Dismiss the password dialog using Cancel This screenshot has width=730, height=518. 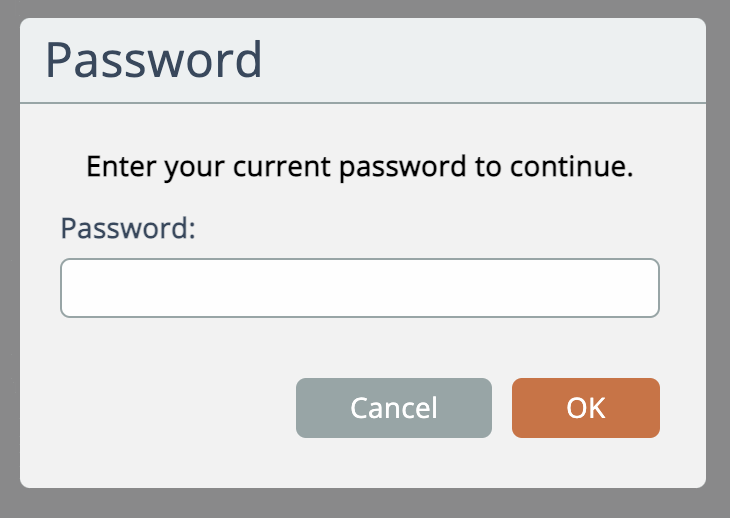pyautogui.click(x=393, y=408)
